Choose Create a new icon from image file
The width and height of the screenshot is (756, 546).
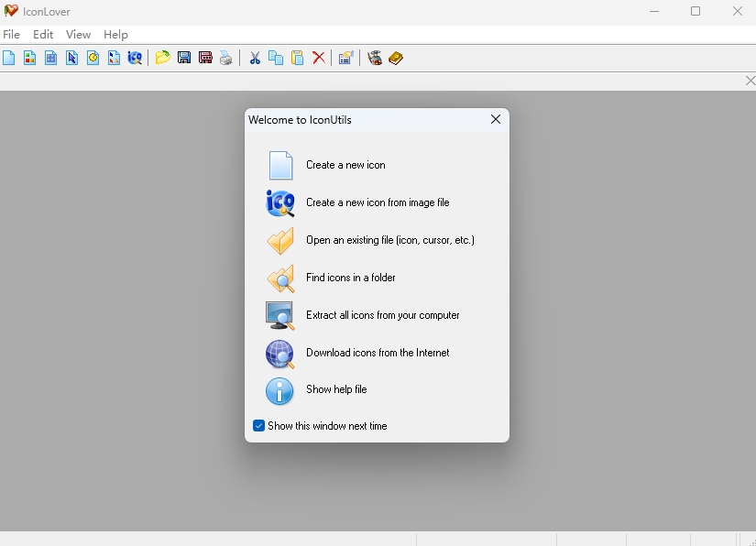[x=378, y=202]
